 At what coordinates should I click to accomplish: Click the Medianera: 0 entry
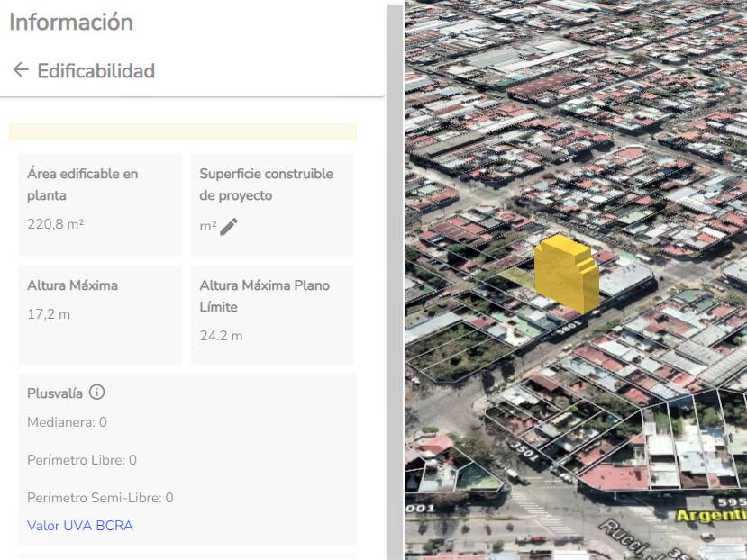[x=69, y=420]
